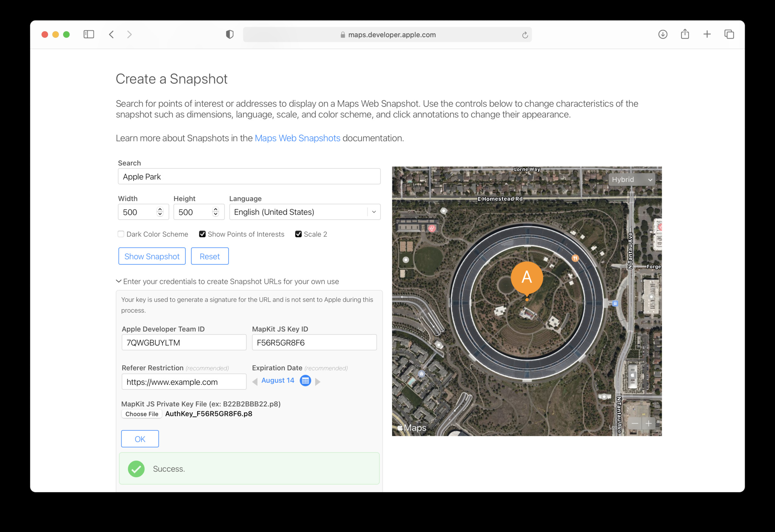Adjust the Height stepper arrows
The image size is (775, 532).
point(216,212)
